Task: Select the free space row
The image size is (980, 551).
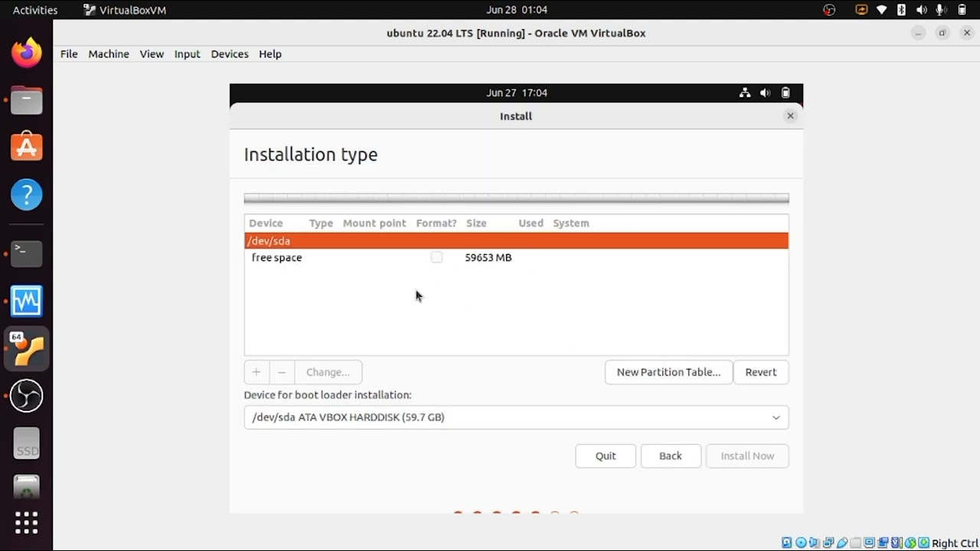Action: coord(516,258)
